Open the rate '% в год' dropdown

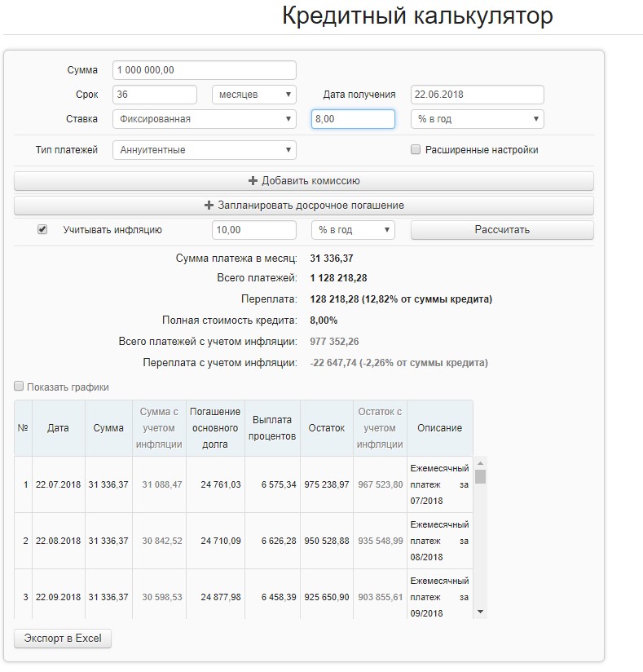[x=478, y=119]
